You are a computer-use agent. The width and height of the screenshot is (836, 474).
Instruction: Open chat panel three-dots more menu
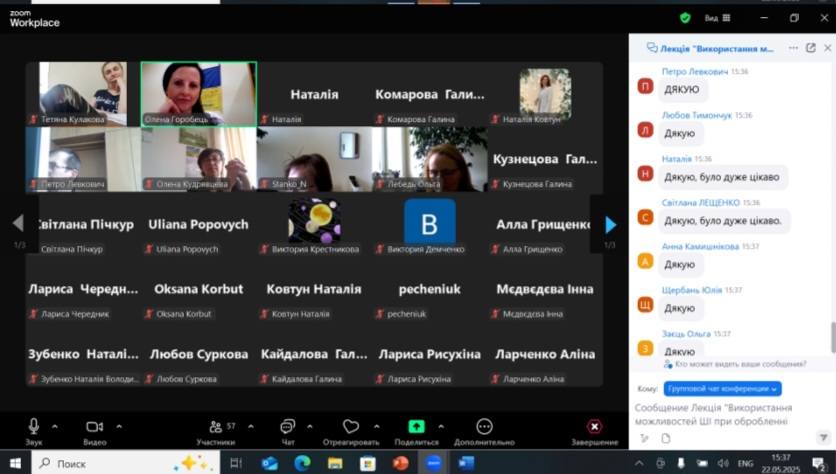pyautogui.click(x=793, y=47)
